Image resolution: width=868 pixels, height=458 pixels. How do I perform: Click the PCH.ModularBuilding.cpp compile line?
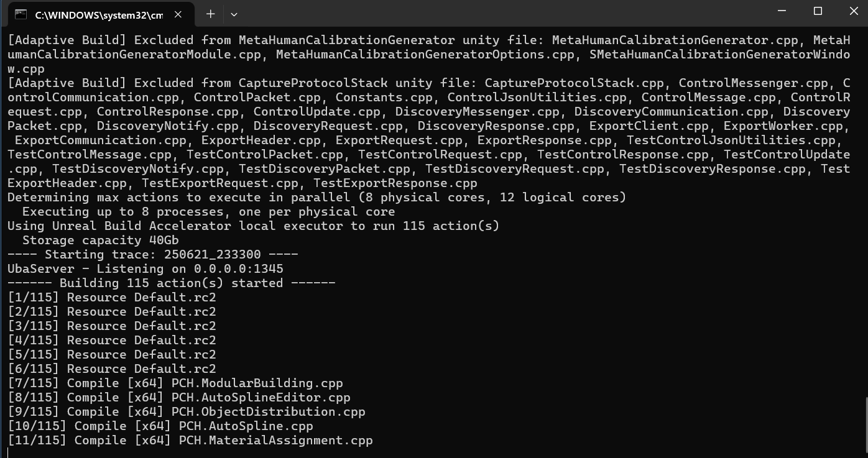[x=175, y=383]
